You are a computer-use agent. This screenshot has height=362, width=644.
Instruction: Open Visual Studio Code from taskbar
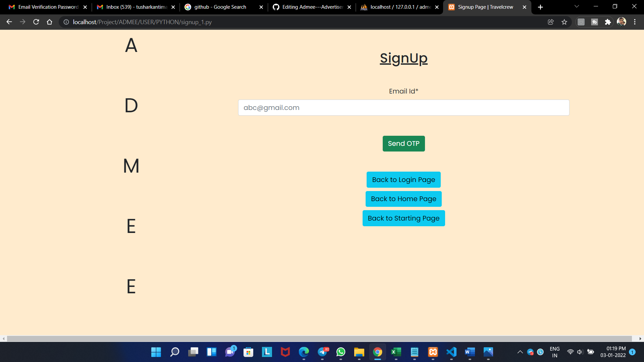(451, 352)
